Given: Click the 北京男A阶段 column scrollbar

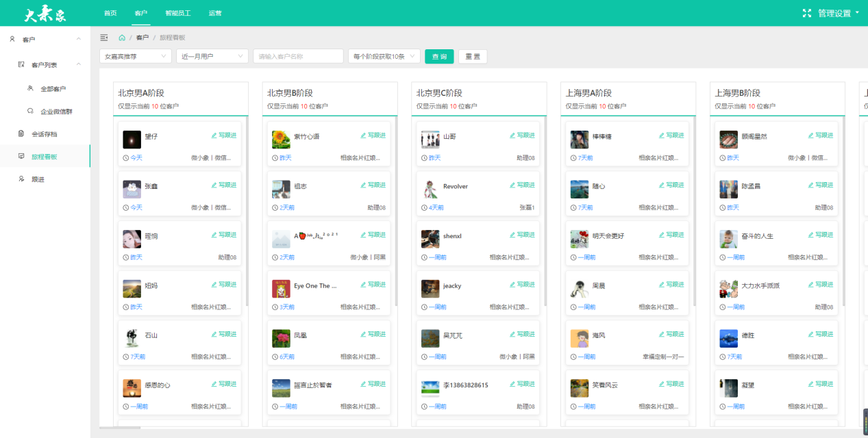Looking at the screenshot, I should click(x=247, y=212).
